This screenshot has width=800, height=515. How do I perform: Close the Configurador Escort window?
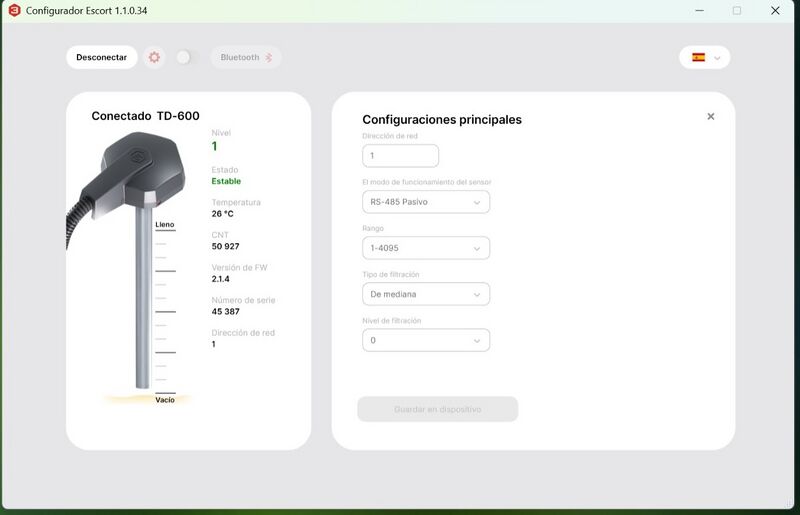[775, 10]
